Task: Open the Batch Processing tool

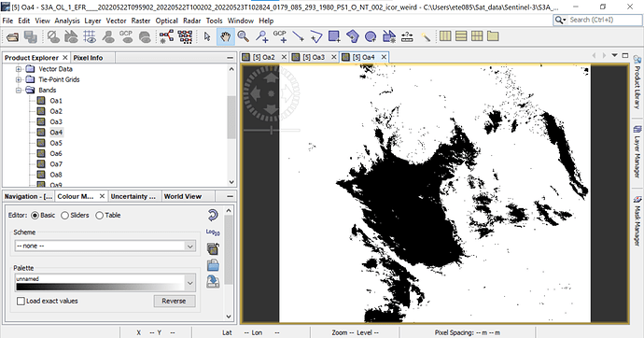Action: click(x=185, y=37)
